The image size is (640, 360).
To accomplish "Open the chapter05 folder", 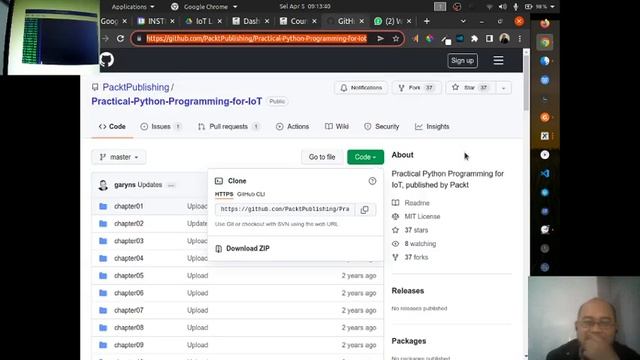I will [129, 276].
